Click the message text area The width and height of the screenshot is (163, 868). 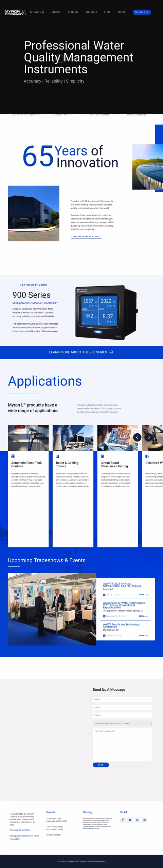(122, 745)
